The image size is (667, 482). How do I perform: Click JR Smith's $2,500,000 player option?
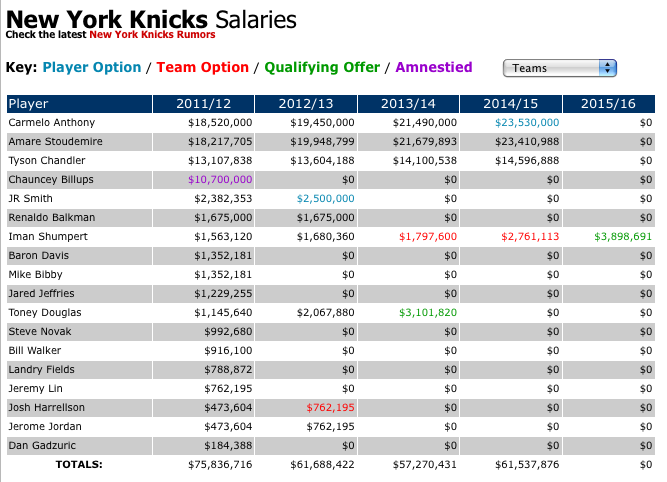(325, 199)
